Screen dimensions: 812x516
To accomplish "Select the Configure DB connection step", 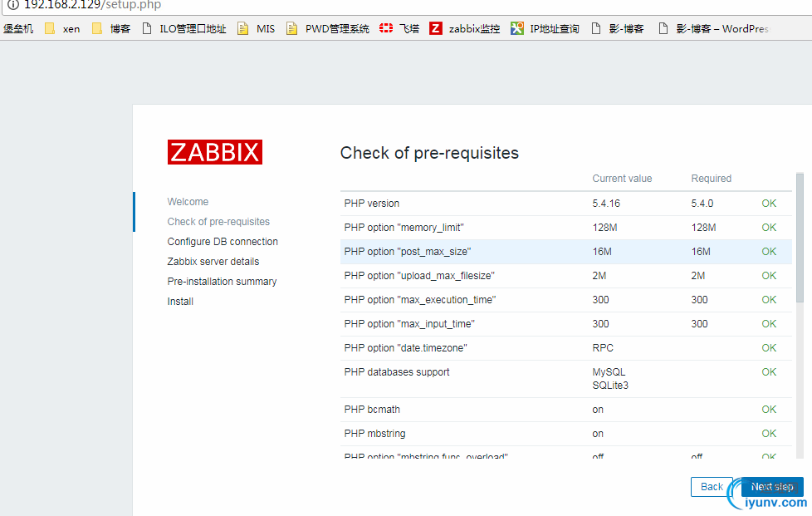I will point(223,242).
